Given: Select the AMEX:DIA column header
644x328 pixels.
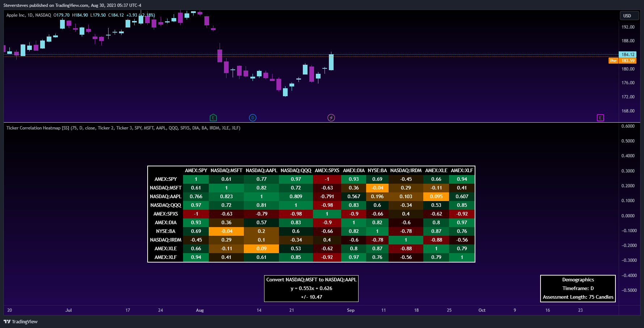Looking at the screenshot, I should 354,170.
